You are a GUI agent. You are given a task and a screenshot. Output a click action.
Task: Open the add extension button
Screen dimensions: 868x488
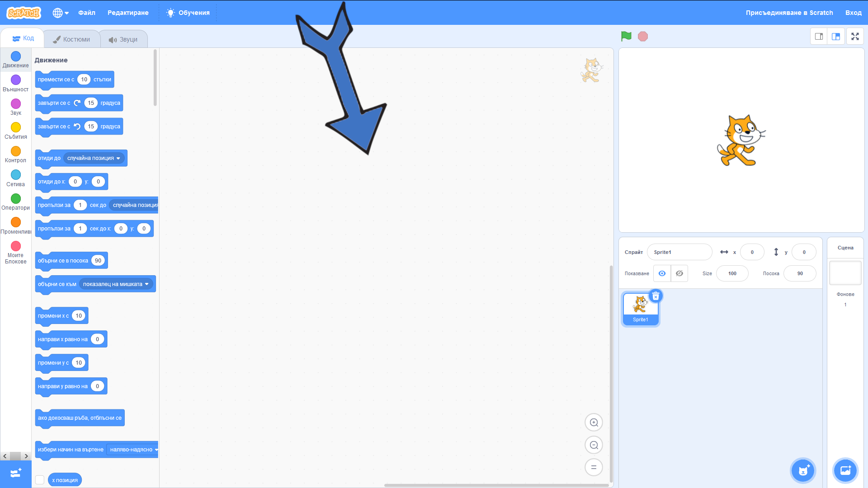[16, 473]
